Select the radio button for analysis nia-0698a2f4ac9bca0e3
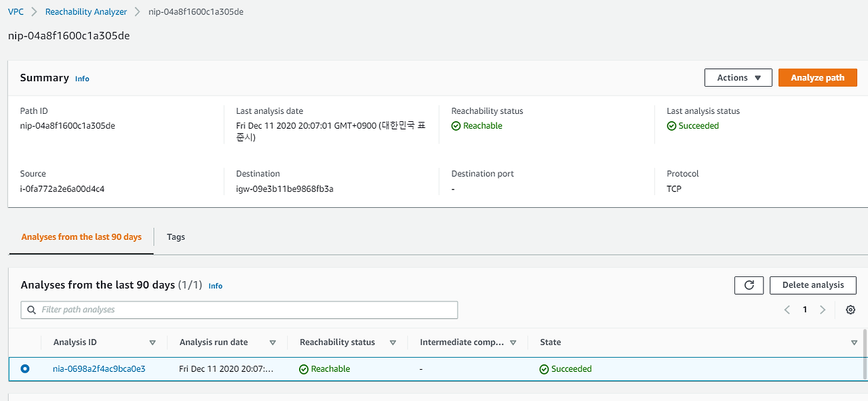 [25, 368]
